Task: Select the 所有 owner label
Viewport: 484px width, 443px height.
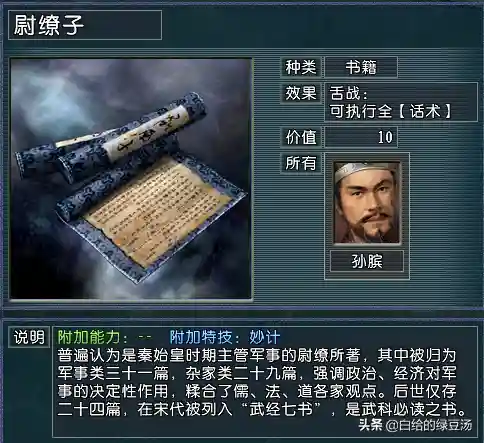Action: tap(301, 163)
